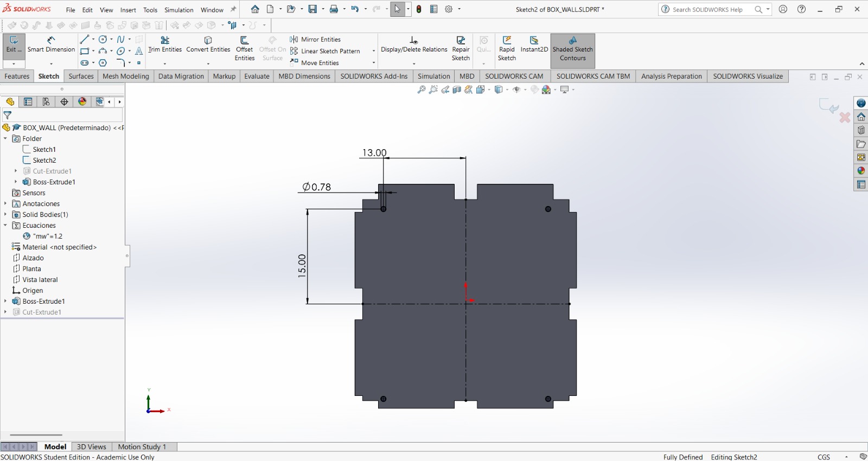Click Repair Sketch tool
Viewport: 868px width, 461px height.
461,48
